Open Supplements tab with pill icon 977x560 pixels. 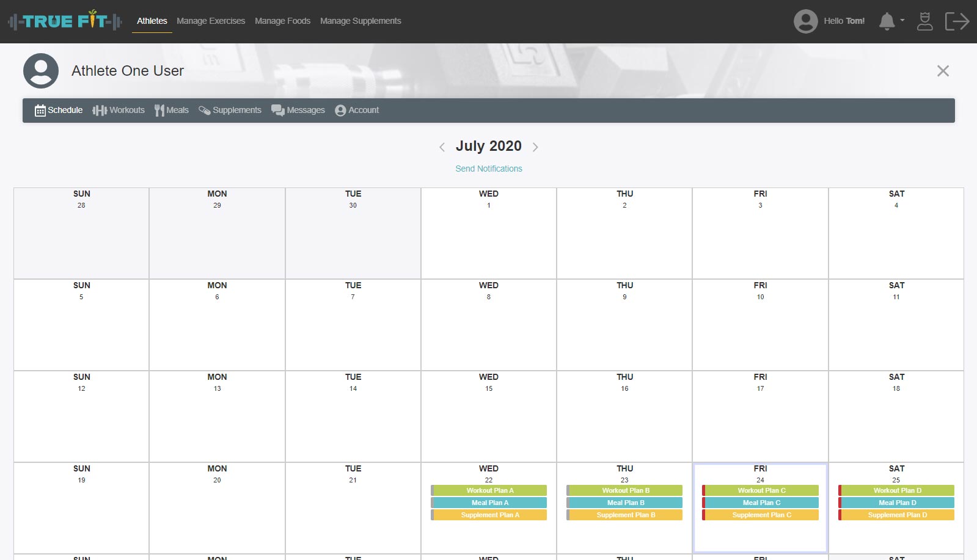click(230, 111)
